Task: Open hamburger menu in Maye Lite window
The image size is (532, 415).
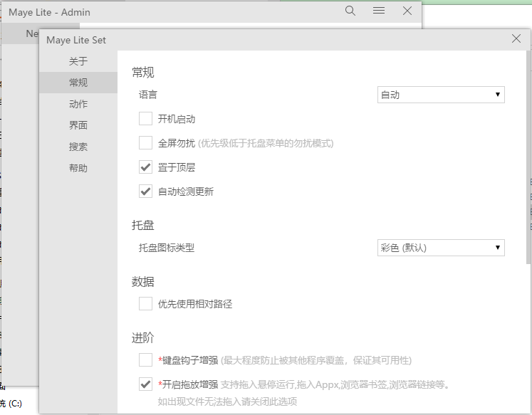Action: (x=379, y=11)
